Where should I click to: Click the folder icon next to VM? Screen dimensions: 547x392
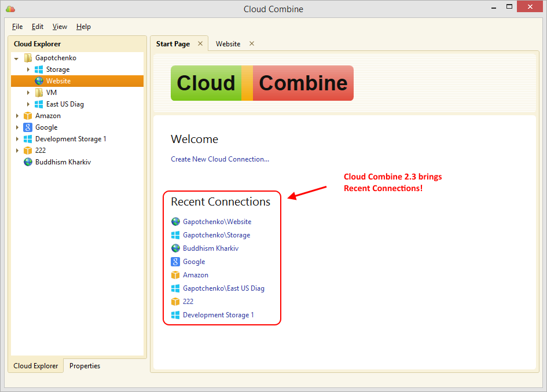pyautogui.click(x=39, y=93)
